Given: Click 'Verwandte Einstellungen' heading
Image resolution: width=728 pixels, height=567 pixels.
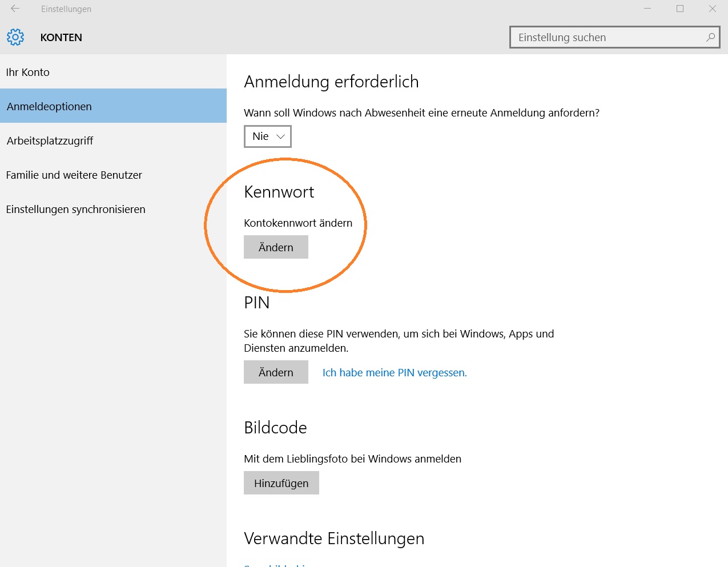Looking at the screenshot, I should pyautogui.click(x=334, y=538).
